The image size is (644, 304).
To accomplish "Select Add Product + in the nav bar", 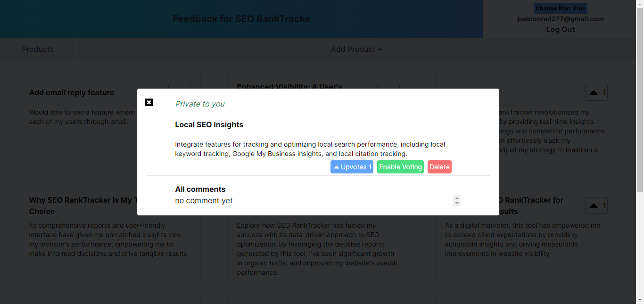I will pyautogui.click(x=356, y=49).
